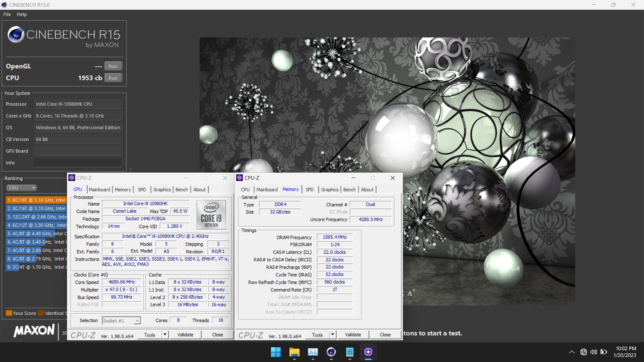This screenshot has width=644, height=362.
Task: Select ranking entry 9. 2C/4T @ 1.70 GHz
Action: (37, 267)
